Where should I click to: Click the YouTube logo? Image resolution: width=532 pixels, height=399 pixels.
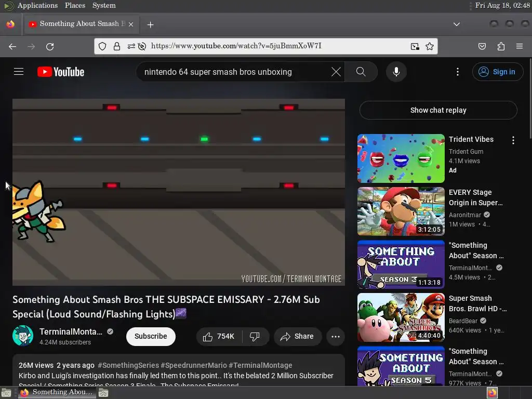point(61,72)
